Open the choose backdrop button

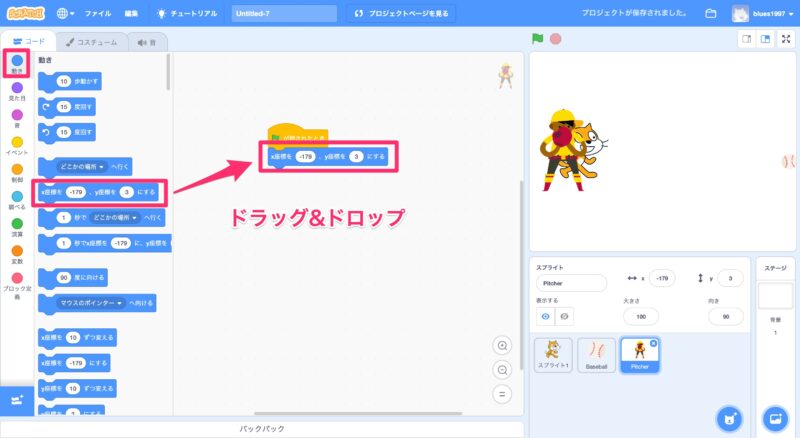tap(775, 417)
